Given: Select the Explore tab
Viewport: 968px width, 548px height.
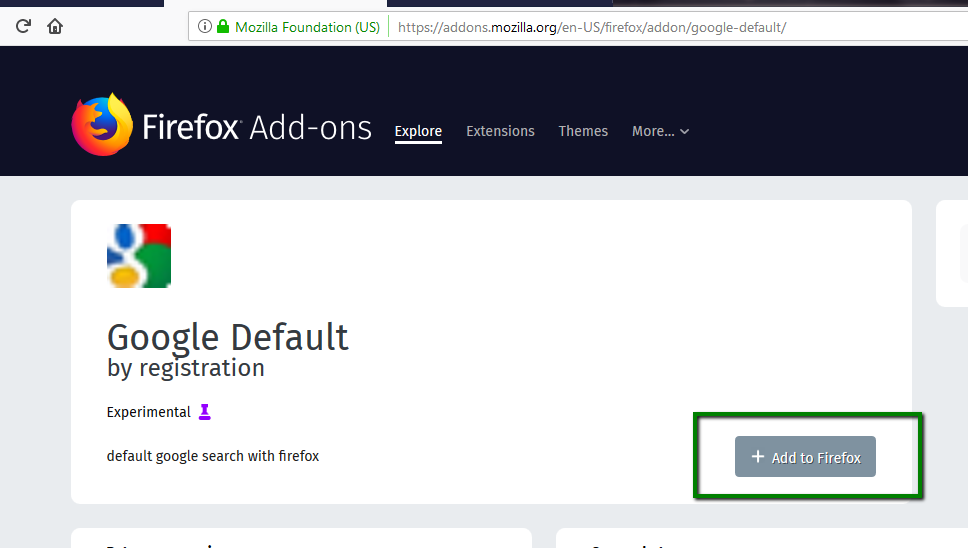Looking at the screenshot, I should click(x=418, y=131).
